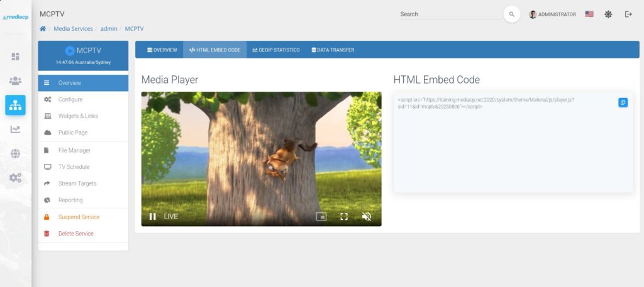Open the dashboard grid icon in left rail

(15, 56)
